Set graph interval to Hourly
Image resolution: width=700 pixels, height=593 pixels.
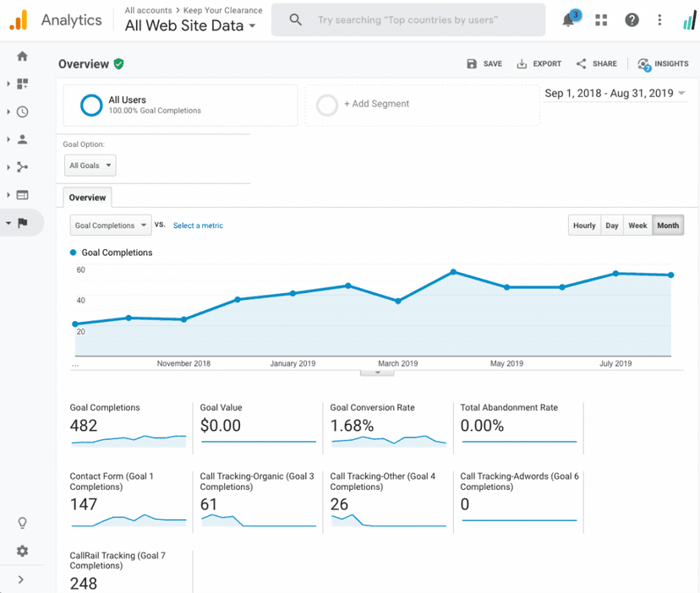(x=584, y=226)
